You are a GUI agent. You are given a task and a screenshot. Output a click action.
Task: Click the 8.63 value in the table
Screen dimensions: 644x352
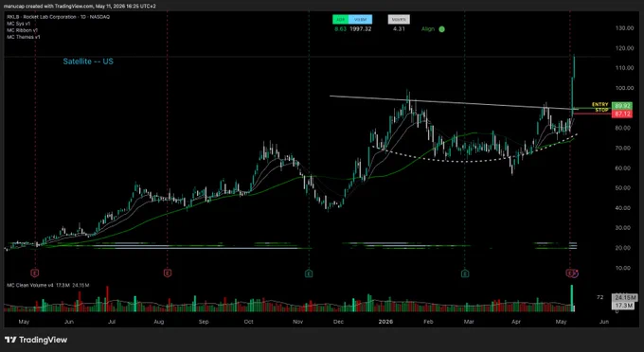point(340,28)
